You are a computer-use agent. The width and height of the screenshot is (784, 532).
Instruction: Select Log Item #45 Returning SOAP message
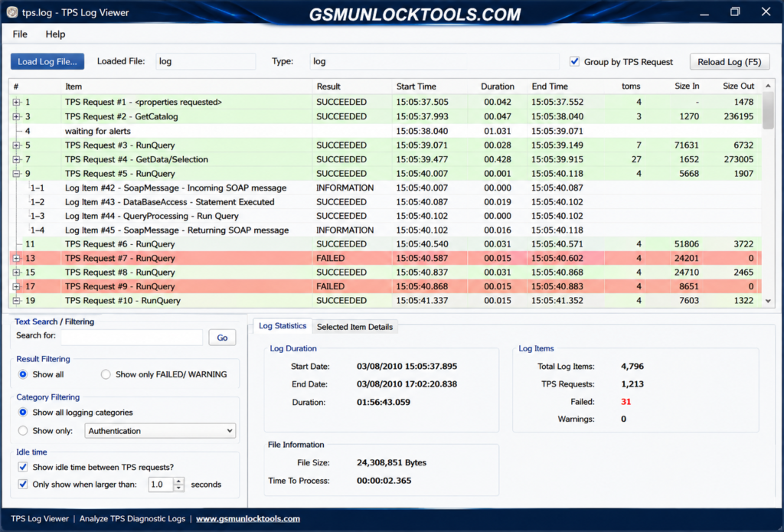(385, 230)
